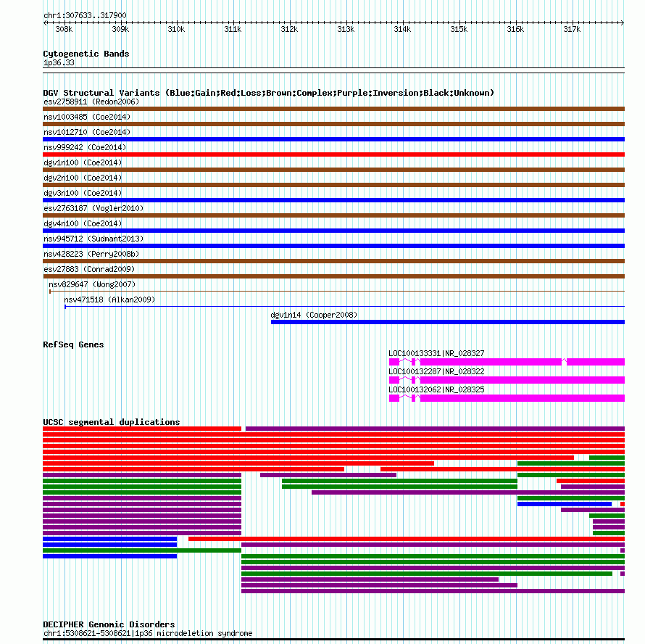Viewport: 645px width, 644px height.
Task: Click the esv27883 (Conrad2009) label
Action: [89, 269]
